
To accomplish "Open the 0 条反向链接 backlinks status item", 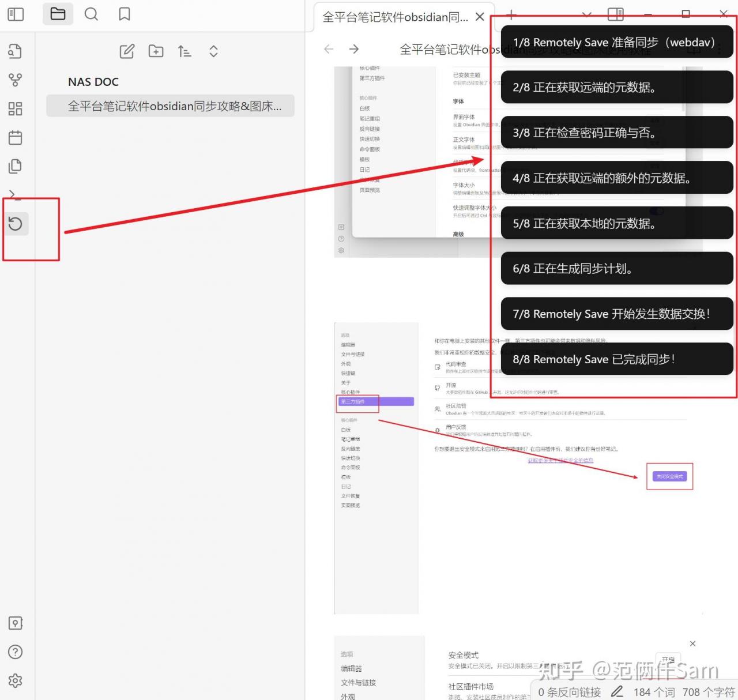I will pos(570,692).
